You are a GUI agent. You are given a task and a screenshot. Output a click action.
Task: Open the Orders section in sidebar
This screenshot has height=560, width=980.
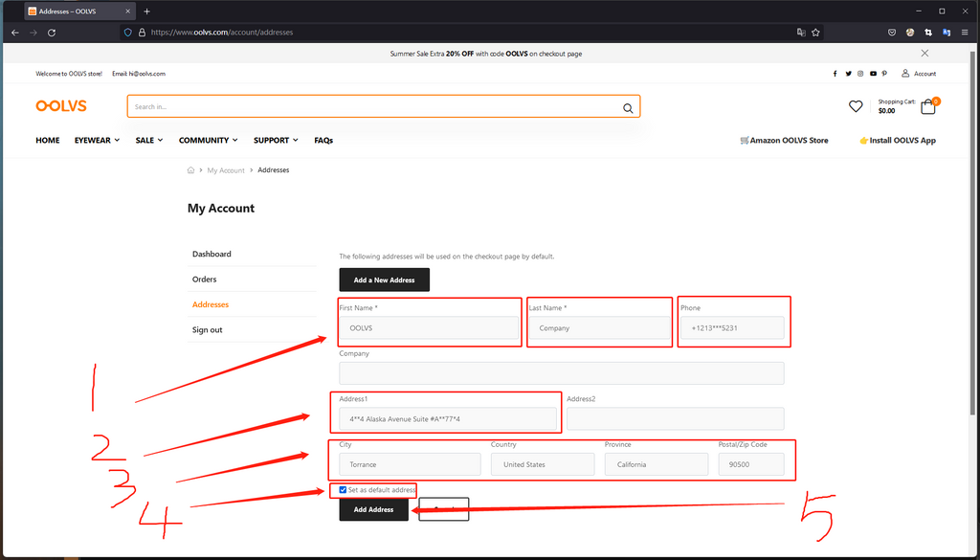click(205, 280)
